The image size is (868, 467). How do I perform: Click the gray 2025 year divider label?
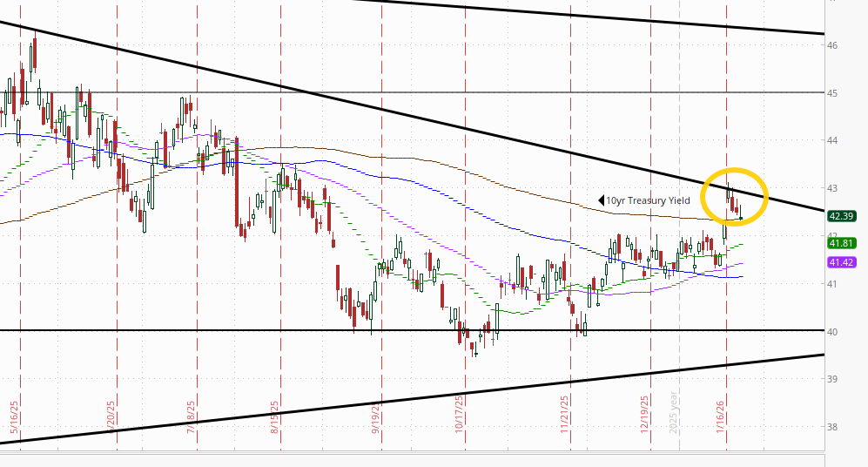point(673,412)
